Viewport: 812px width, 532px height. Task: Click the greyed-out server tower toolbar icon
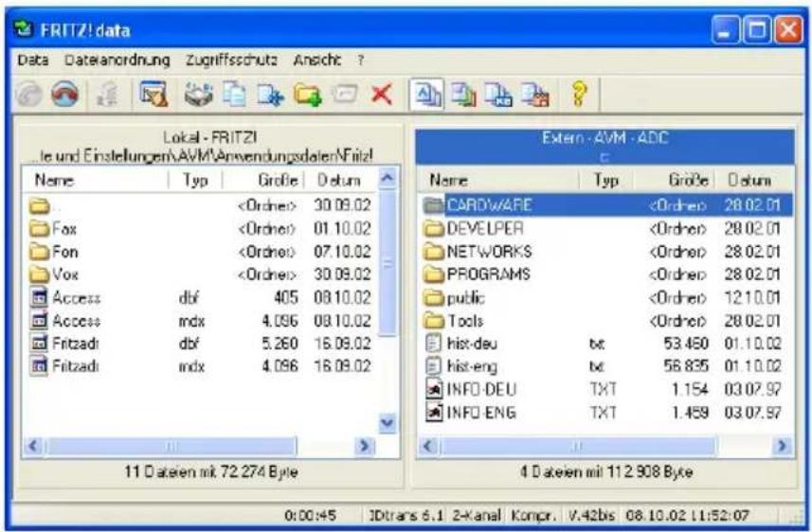coord(108,95)
